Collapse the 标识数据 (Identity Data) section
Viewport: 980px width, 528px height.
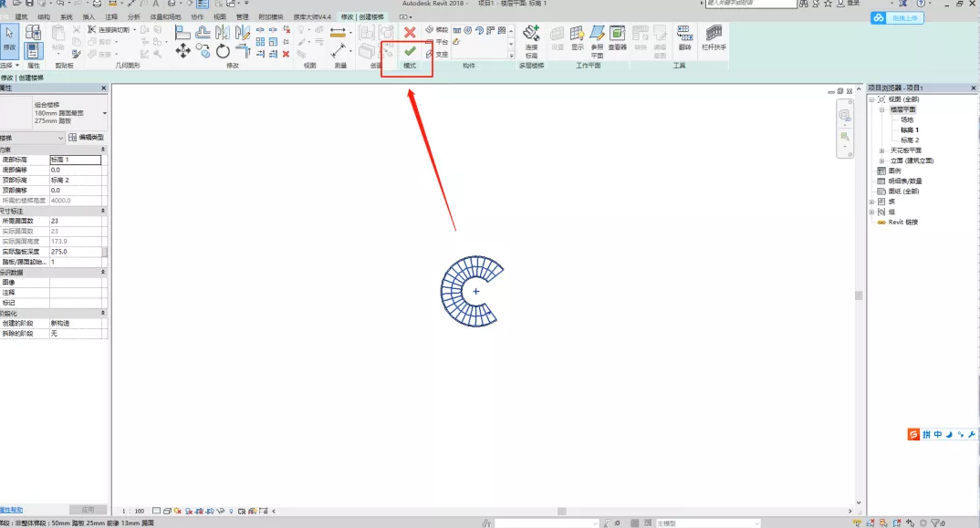pos(102,272)
